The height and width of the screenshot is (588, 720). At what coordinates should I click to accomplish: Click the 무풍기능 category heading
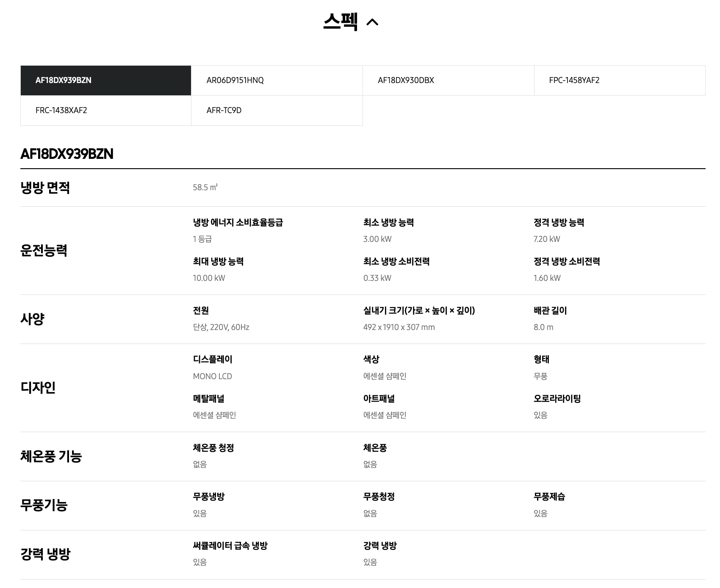(x=44, y=505)
